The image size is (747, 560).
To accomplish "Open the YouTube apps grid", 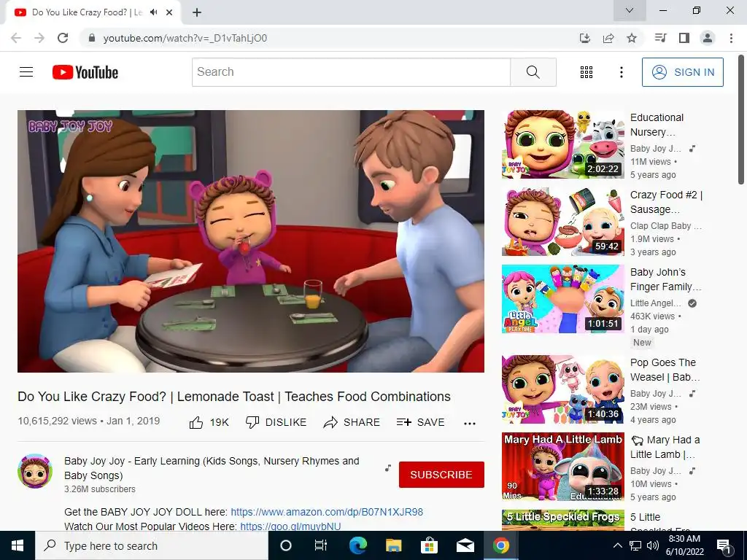I will click(587, 72).
